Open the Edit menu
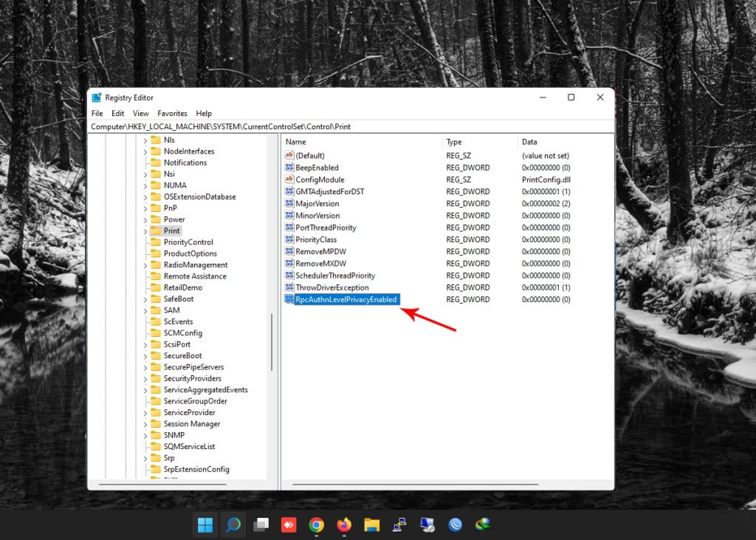The width and height of the screenshot is (756, 540). [118, 114]
